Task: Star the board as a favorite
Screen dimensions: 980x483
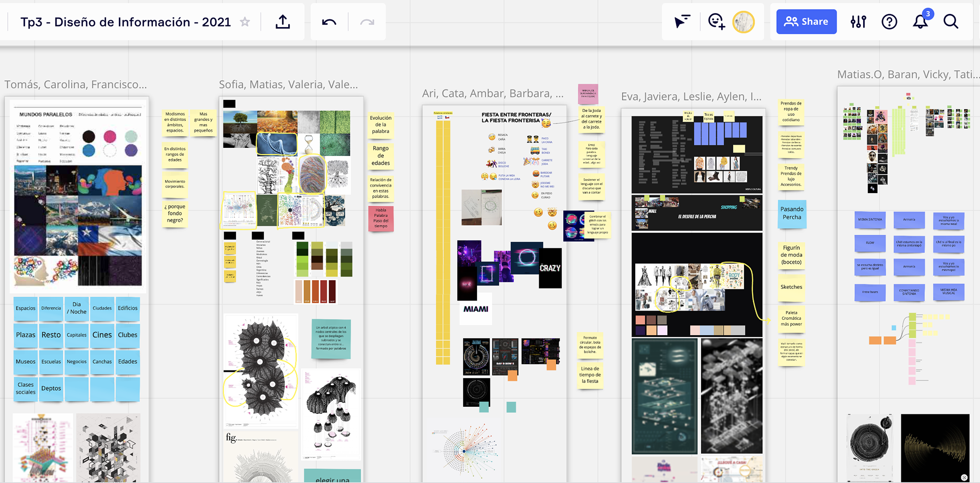Action: click(x=245, y=22)
